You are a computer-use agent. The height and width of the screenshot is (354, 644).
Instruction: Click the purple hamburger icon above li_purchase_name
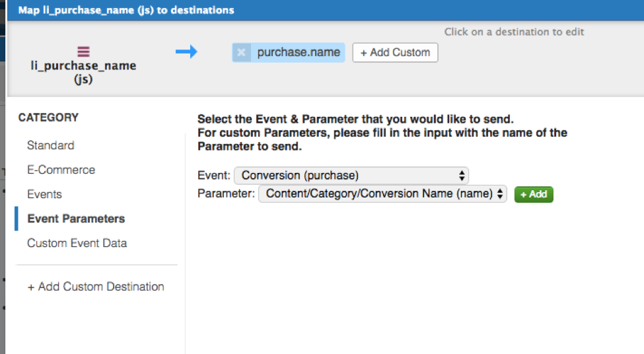point(83,52)
